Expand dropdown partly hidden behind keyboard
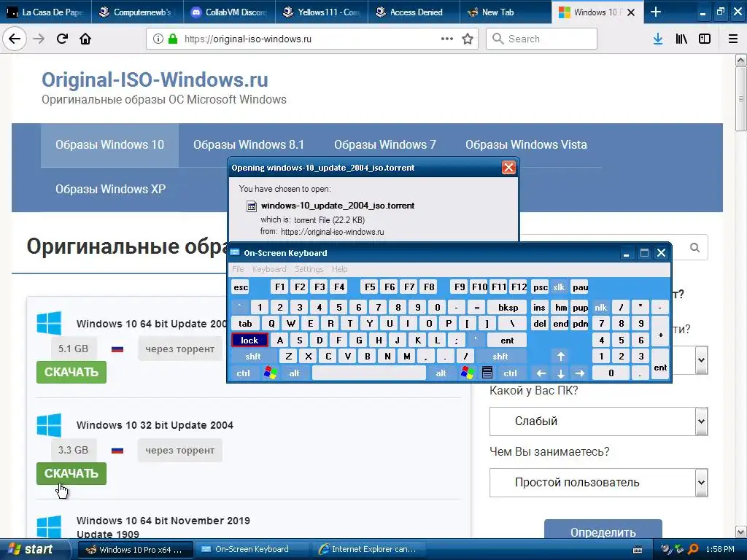Viewport: 747px width, 560px height. click(701, 360)
